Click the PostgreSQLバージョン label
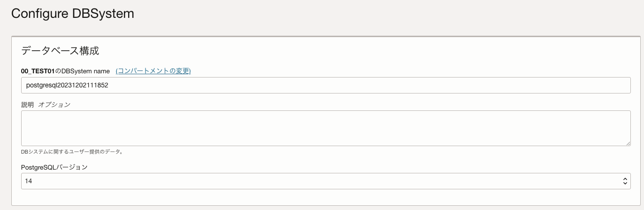The image size is (644, 210). click(x=54, y=167)
